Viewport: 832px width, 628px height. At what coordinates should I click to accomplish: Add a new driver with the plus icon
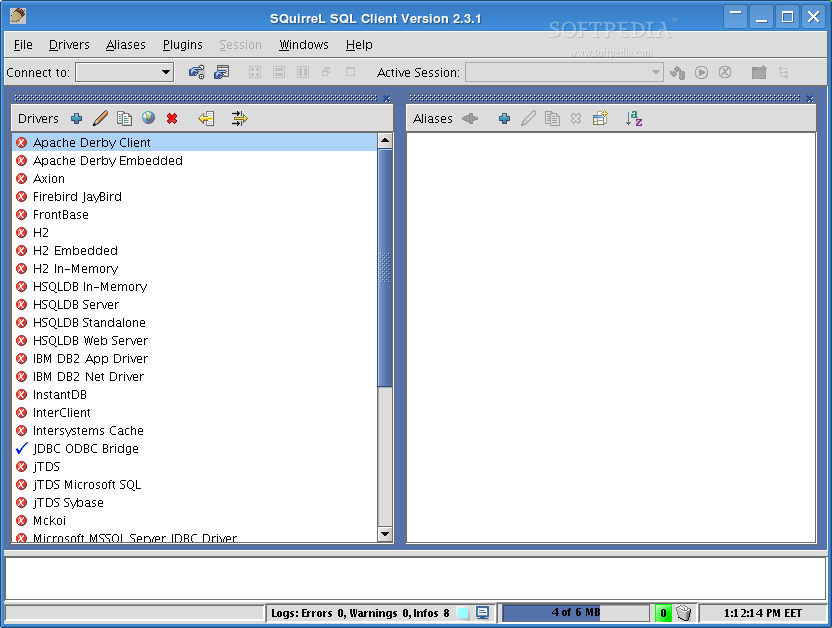click(76, 118)
